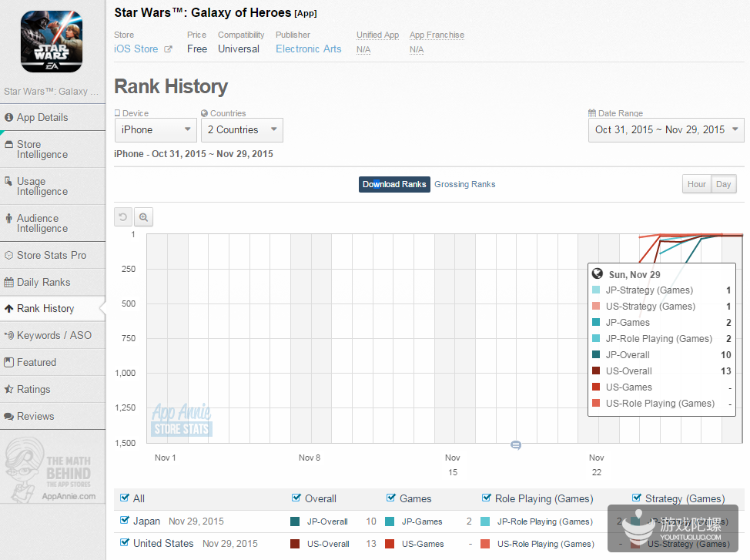Open the iPhone device dropdown
This screenshot has width=750, height=560.
pos(156,130)
